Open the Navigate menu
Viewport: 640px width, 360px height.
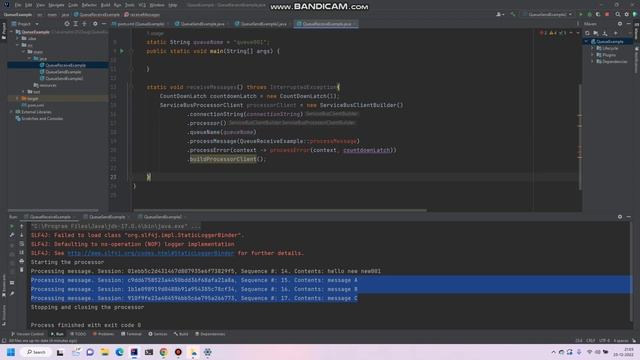[x=56, y=5]
